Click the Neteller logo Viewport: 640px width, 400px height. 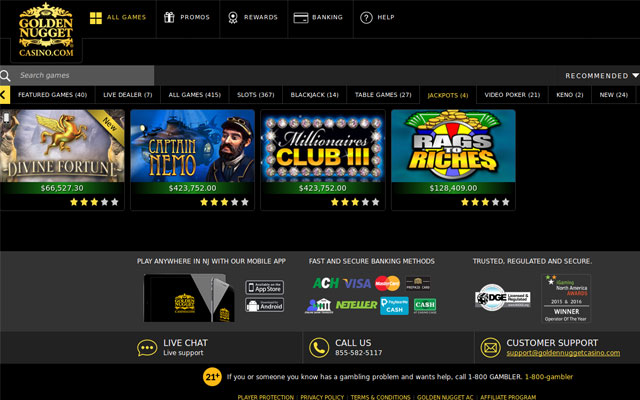[356, 305]
